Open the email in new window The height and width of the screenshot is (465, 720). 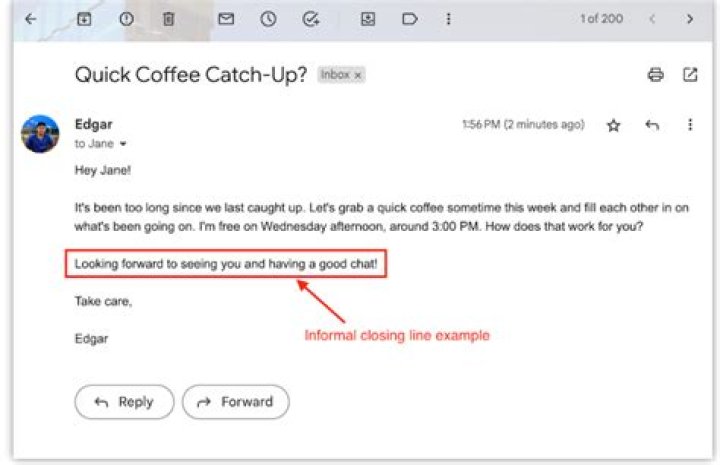tap(689, 75)
